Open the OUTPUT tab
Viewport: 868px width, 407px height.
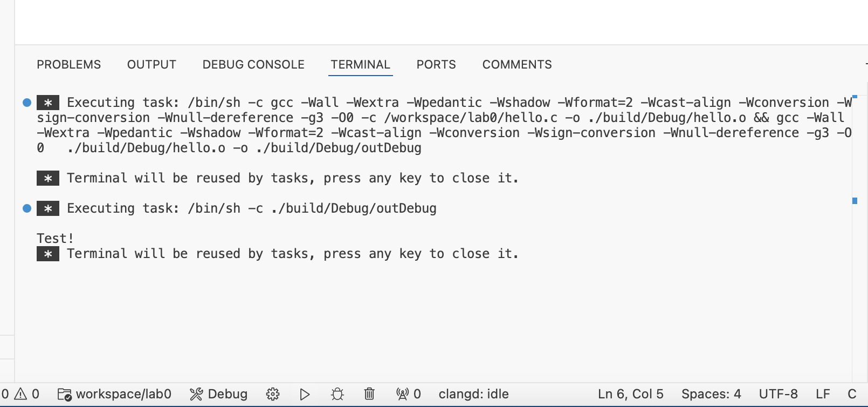pyautogui.click(x=151, y=65)
